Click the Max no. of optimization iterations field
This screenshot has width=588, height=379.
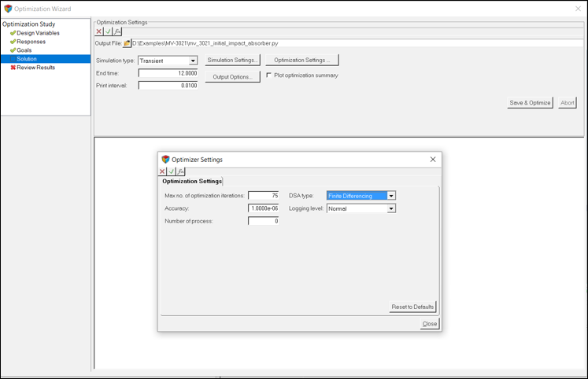(263, 196)
